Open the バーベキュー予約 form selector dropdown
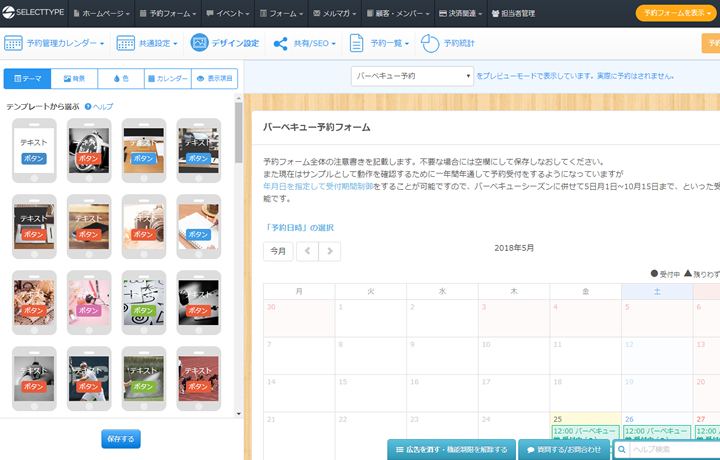 pyautogui.click(x=411, y=76)
